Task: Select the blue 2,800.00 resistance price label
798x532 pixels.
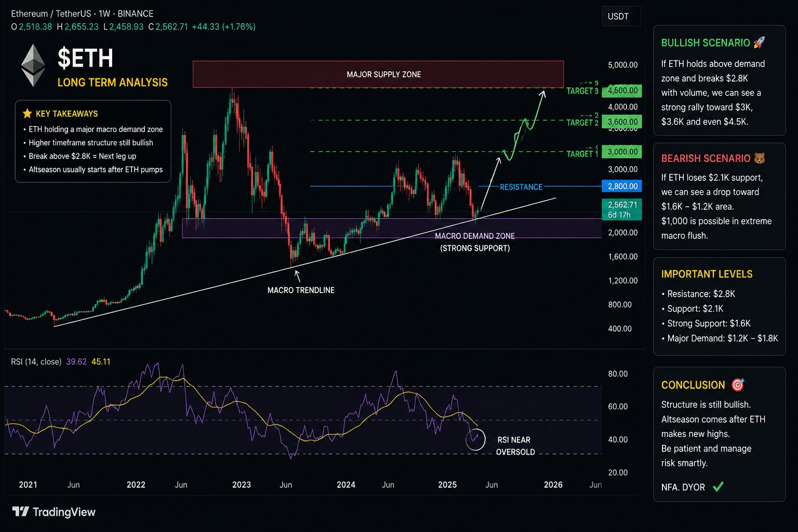Action: point(622,186)
